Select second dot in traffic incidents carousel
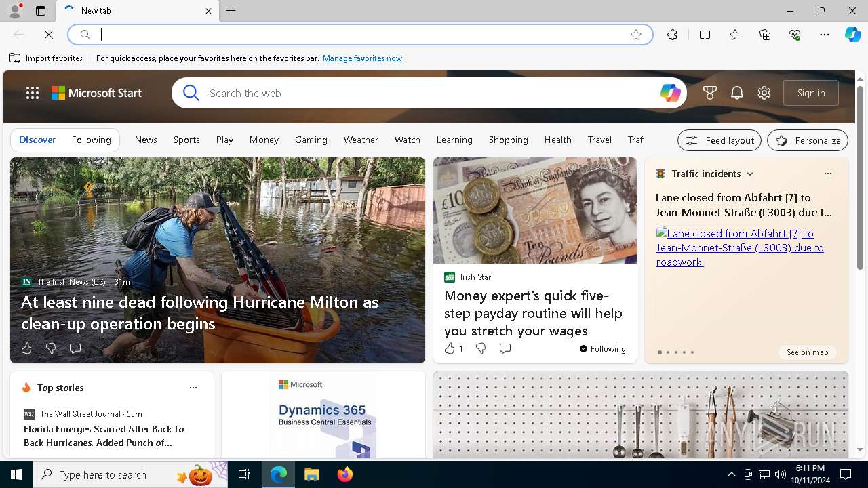This screenshot has width=868, height=488. pos(668,352)
